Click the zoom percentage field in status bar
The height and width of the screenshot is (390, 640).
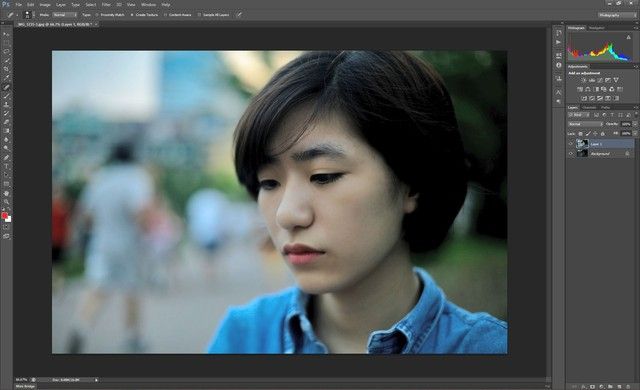[22, 380]
